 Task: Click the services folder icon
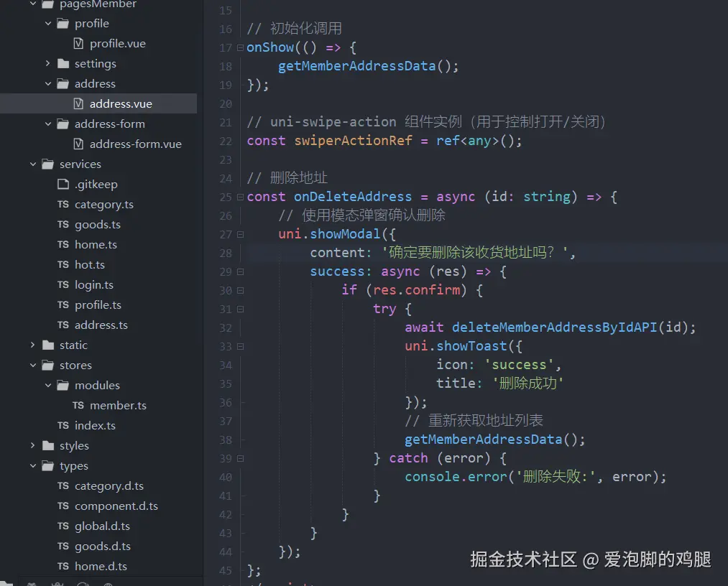click(x=48, y=164)
